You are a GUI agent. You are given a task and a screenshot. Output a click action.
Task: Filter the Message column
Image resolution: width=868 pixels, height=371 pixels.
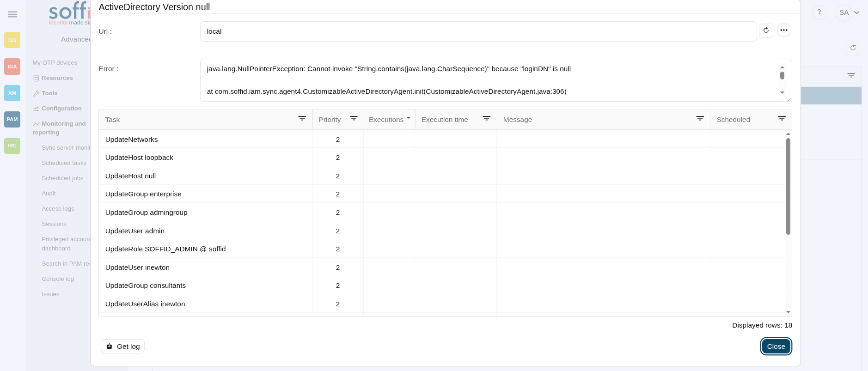700,119
